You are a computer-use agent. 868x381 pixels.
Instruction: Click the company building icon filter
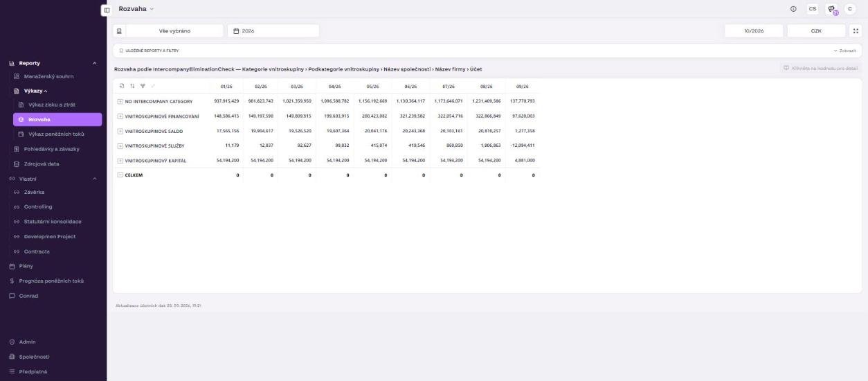coord(119,31)
